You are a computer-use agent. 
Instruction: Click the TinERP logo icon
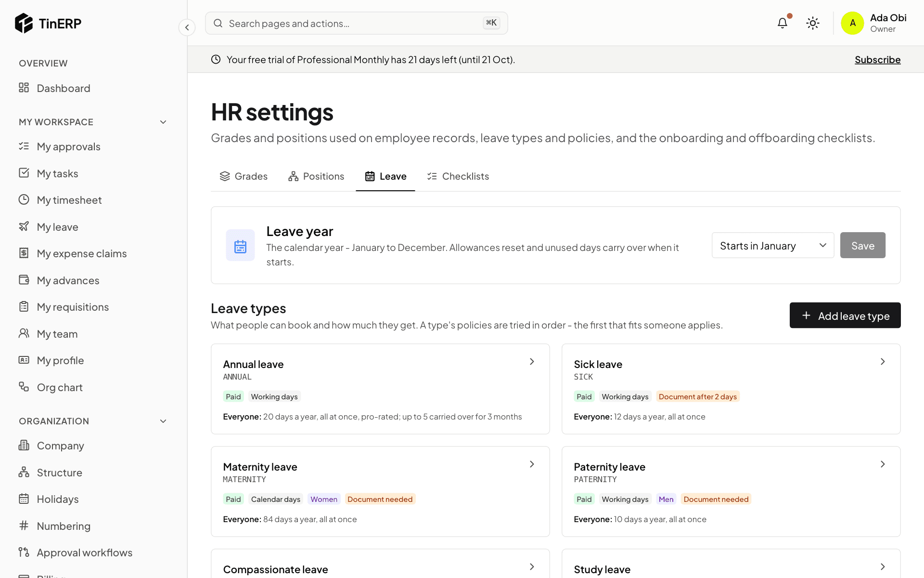tap(24, 23)
